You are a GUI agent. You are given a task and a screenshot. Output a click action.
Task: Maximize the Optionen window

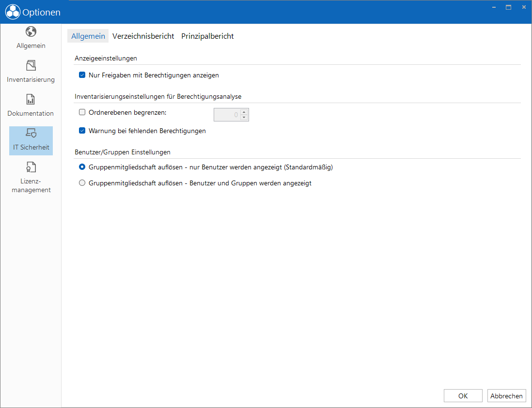[509, 7]
